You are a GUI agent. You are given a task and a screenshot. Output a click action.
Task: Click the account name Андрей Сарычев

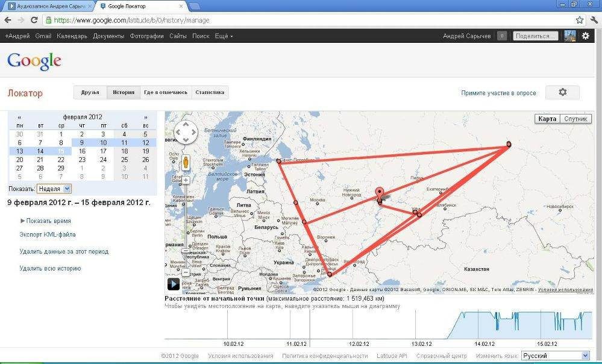tap(467, 36)
